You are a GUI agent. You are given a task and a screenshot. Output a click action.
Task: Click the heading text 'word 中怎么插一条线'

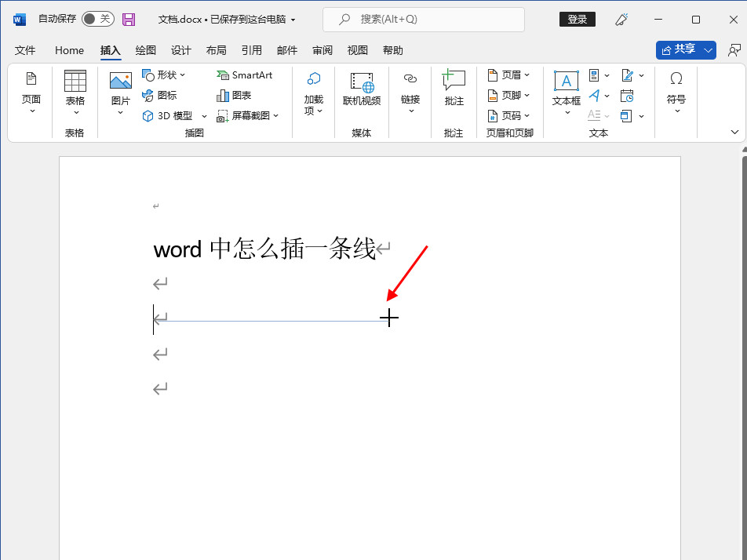pyautogui.click(x=264, y=249)
